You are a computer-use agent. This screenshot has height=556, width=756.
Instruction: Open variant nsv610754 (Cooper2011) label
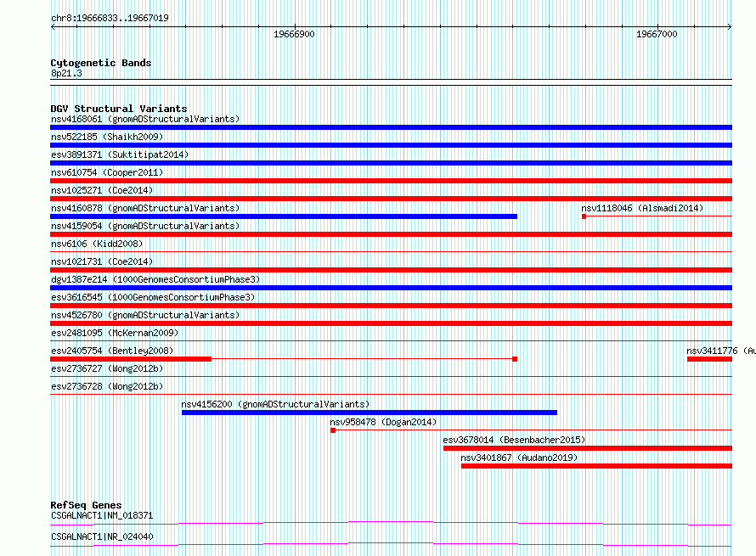107,172
